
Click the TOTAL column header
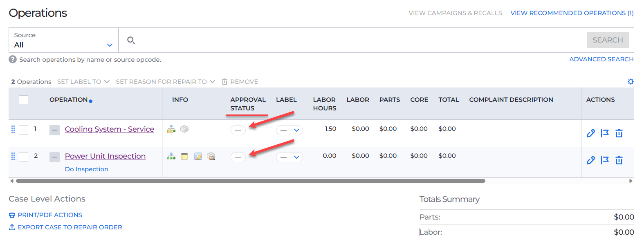coord(449,100)
